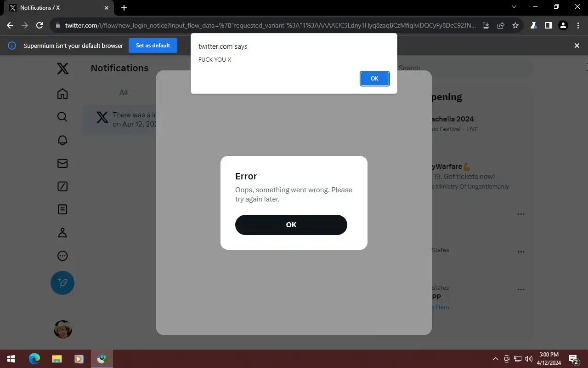
Task: Bookmark this page with star icon
Action: pyautogui.click(x=515, y=26)
